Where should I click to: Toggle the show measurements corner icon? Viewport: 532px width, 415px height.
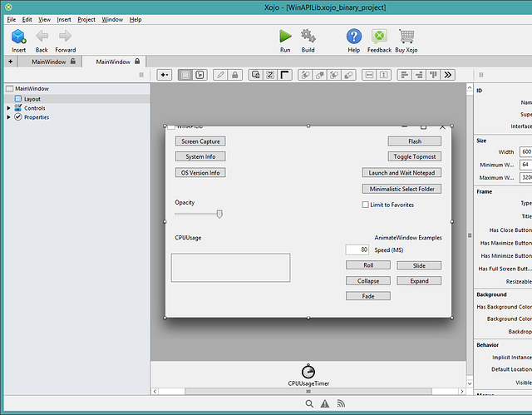[x=284, y=75]
